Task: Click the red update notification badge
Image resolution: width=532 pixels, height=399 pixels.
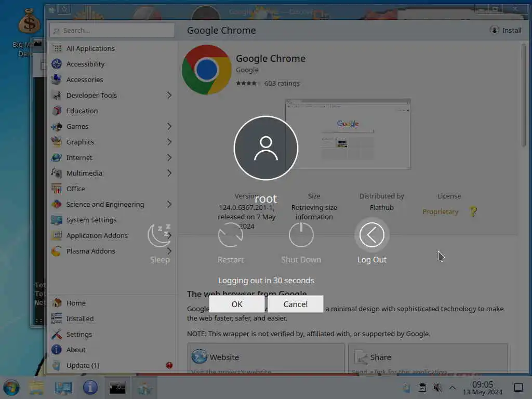Action: click(x=169, y=365)
